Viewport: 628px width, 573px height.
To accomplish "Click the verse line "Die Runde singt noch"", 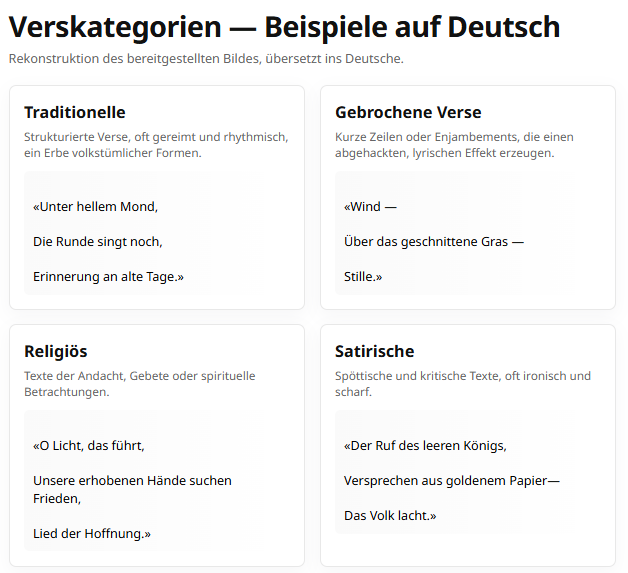I will pyautogui.click(x=98, y=241).
